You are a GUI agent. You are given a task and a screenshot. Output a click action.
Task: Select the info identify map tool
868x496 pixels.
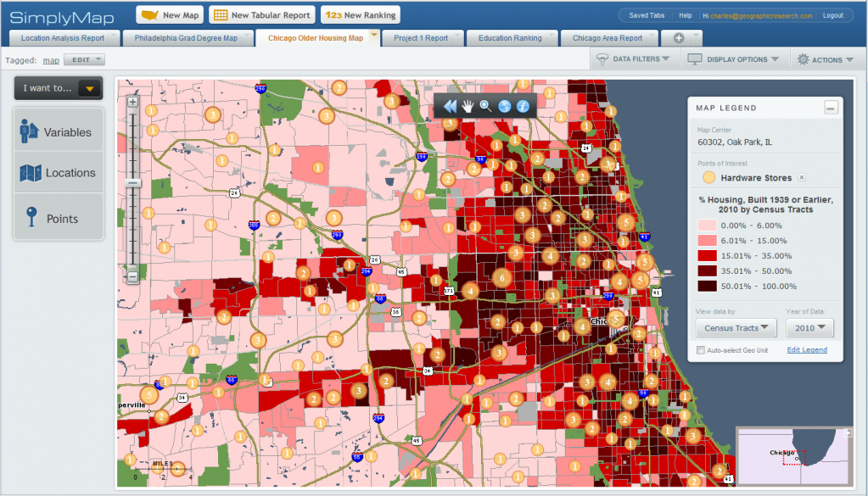tap(523, 106)
